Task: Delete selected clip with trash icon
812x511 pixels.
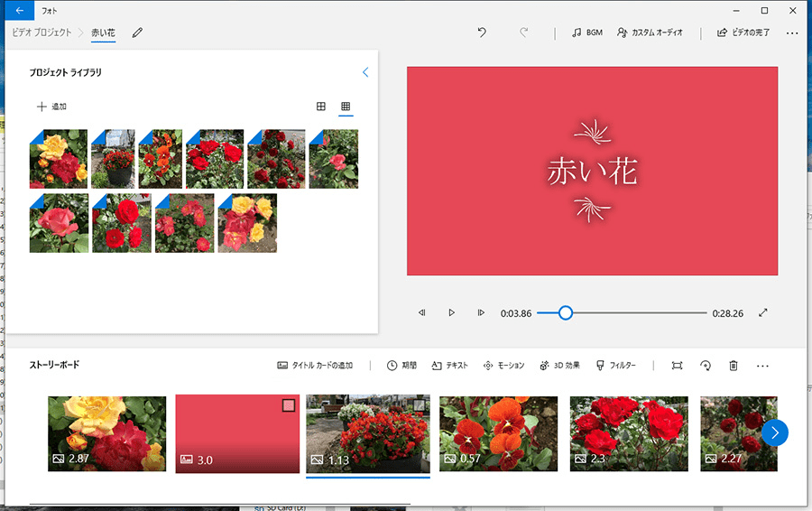Action: [x=734, y=366]
